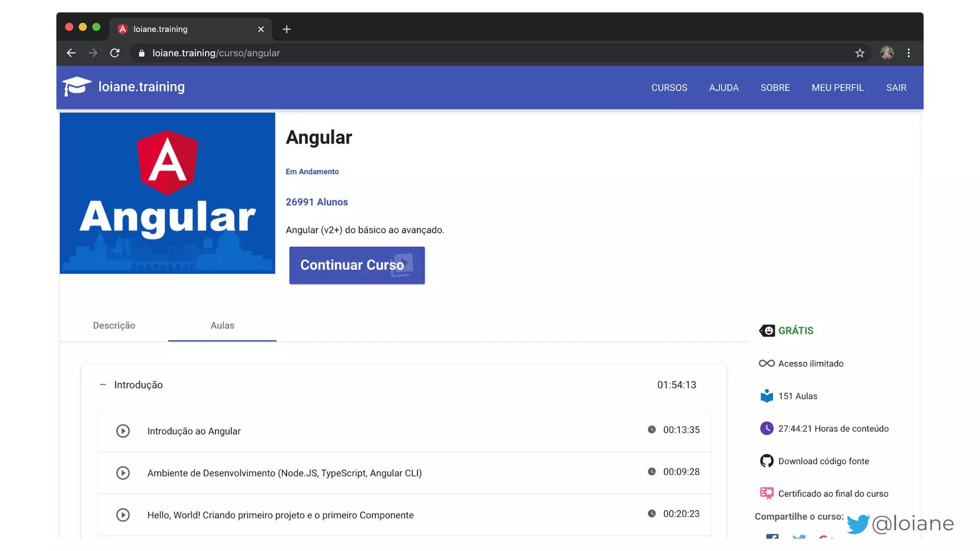Play the Hello, World! lesson icon
980x551 pixels.
(123, 515)
